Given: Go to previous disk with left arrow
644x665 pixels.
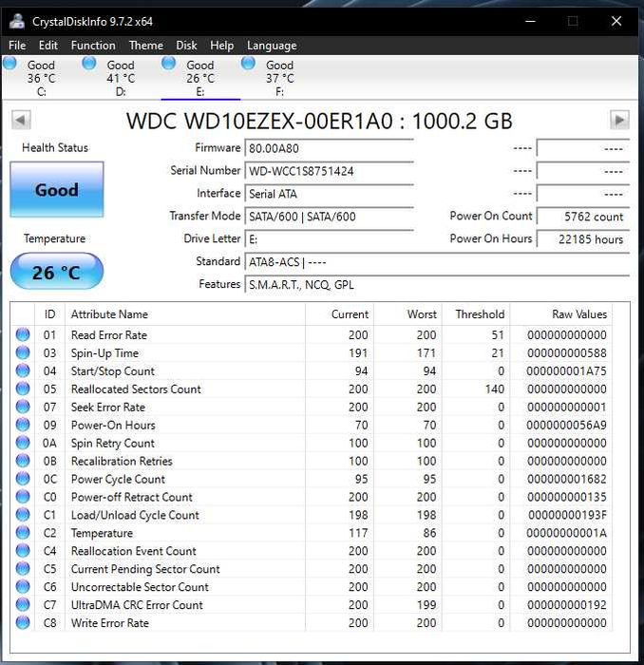Looking at the screenshot, I should (21, 120).
